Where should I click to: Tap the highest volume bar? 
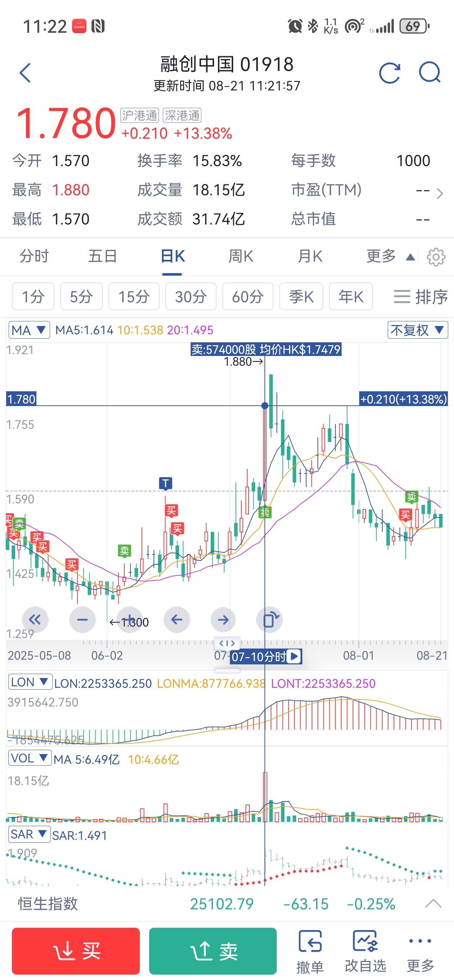coord(265,797)
